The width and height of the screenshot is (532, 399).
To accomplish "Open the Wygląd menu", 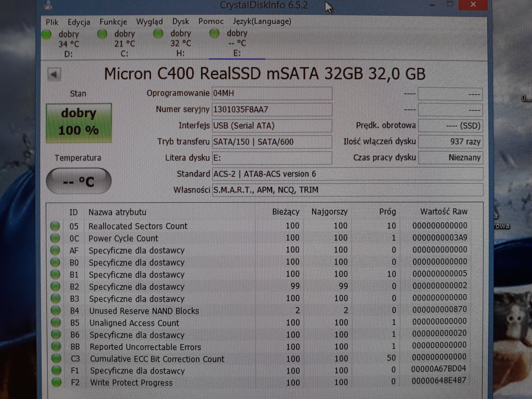I will point(149,22).
